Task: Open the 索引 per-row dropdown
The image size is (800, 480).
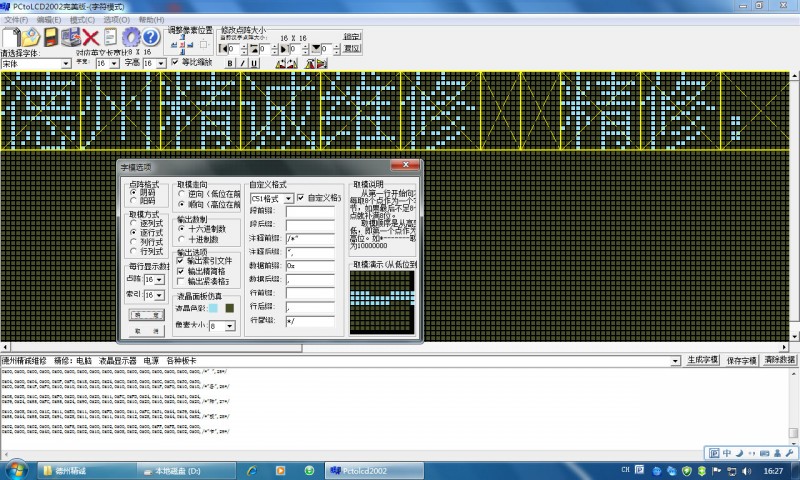Action: tap(159, 295)
